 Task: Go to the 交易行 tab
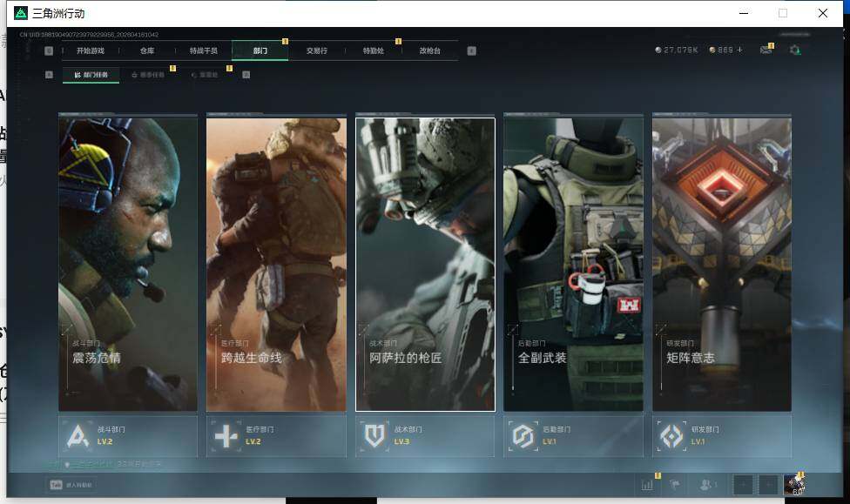pyautogui.click(x=317, y=51)
